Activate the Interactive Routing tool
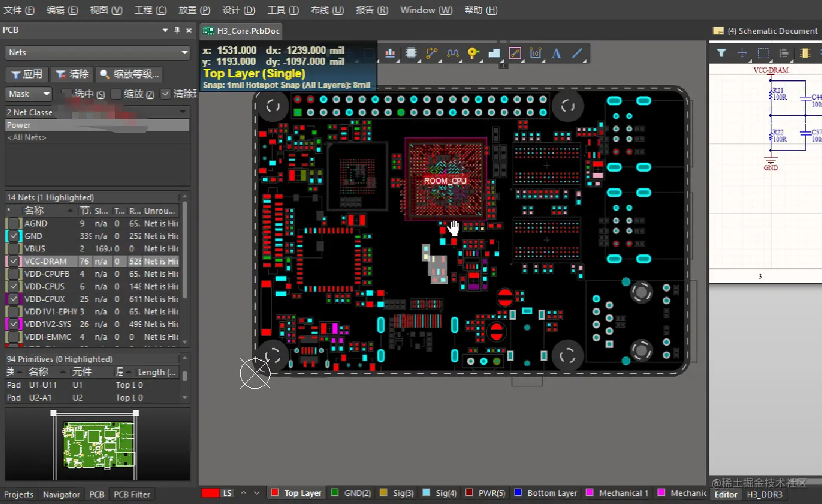 (x=432, y=53)
